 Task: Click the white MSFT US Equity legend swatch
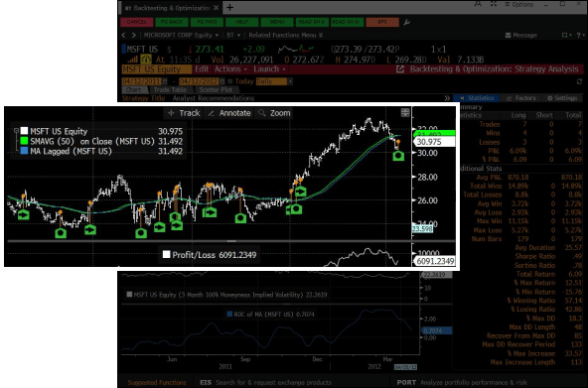coord(24,131)
